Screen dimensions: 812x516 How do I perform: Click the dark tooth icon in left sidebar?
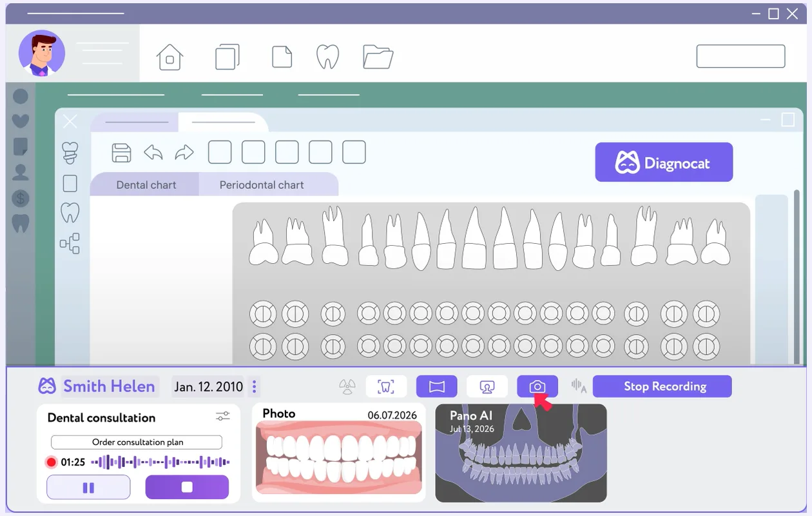(21, 223)
